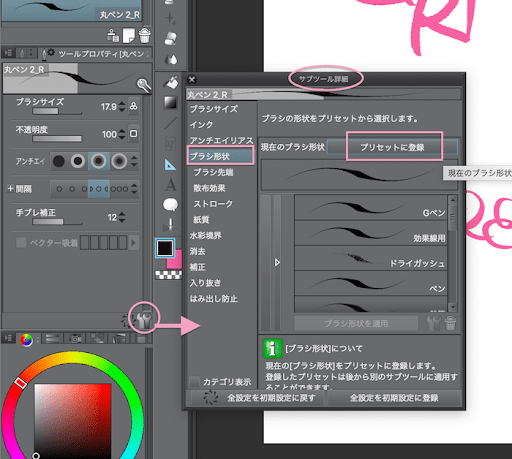Screen dimensions: 512x459
Task: Select strong anti-aliasing option
Action: coord(119,161)
